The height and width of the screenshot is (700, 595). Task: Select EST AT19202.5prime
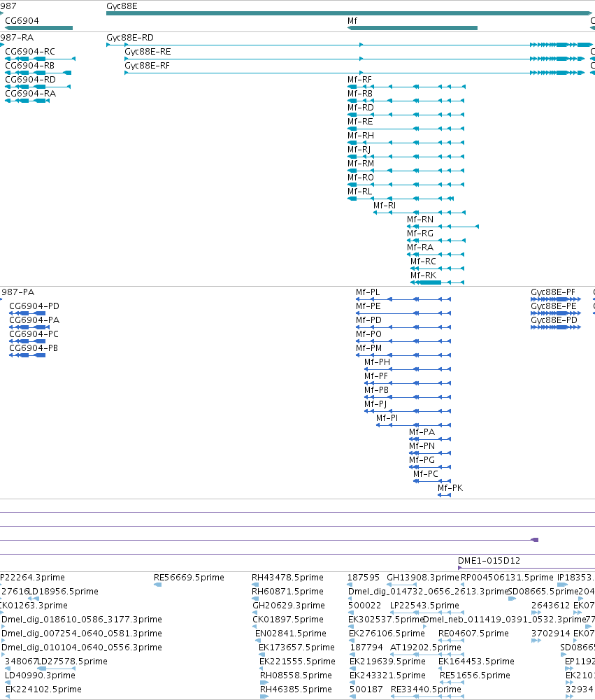tap(425, 648)
